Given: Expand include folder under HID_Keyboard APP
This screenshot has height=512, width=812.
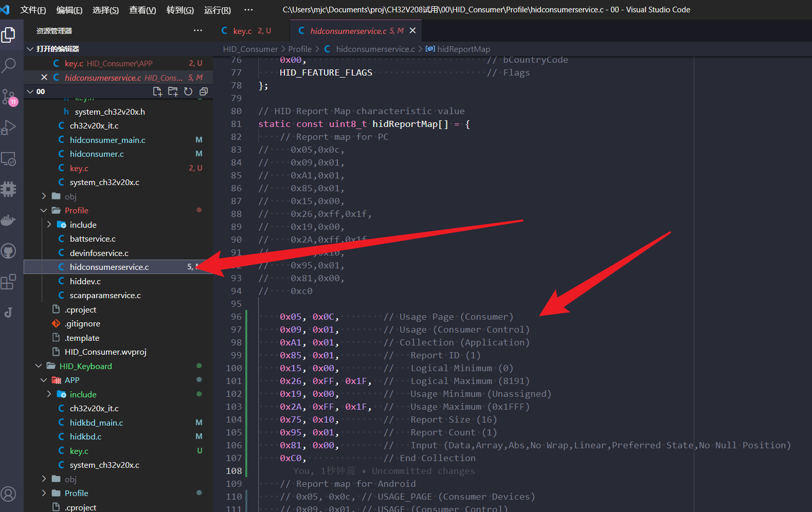Looking at the screenshot, I should point(49,394).
